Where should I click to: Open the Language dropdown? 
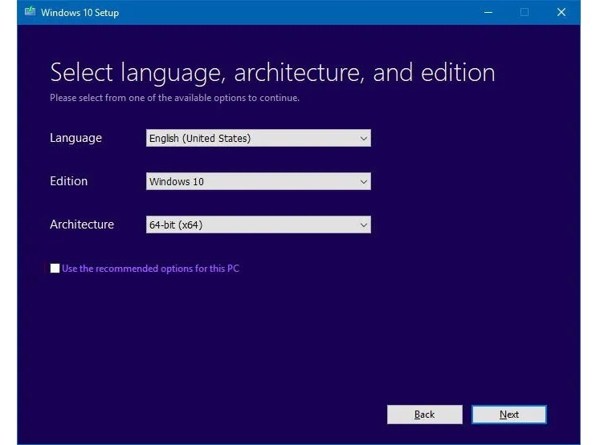(x=258, y=138)
